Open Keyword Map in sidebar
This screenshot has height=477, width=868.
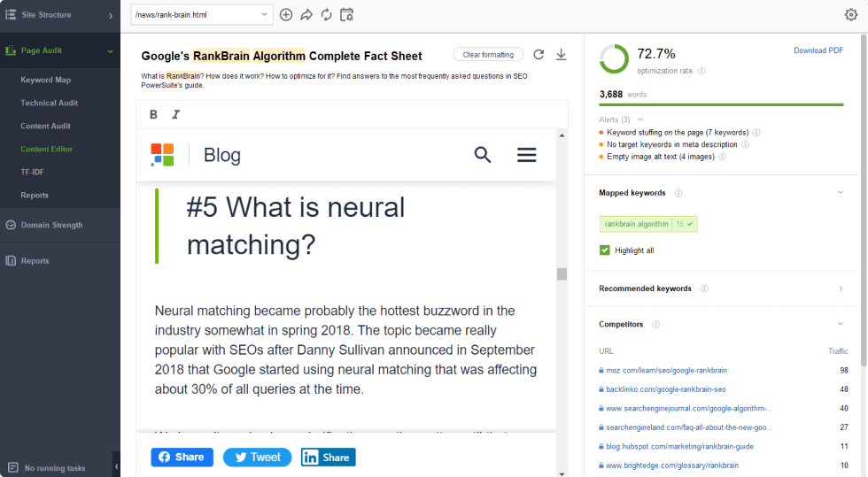tap(46, 80)
